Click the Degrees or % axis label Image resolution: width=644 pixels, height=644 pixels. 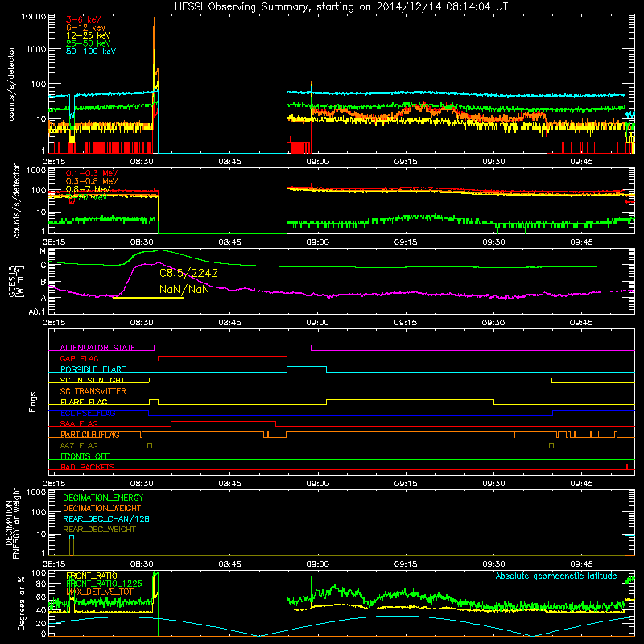21,603
